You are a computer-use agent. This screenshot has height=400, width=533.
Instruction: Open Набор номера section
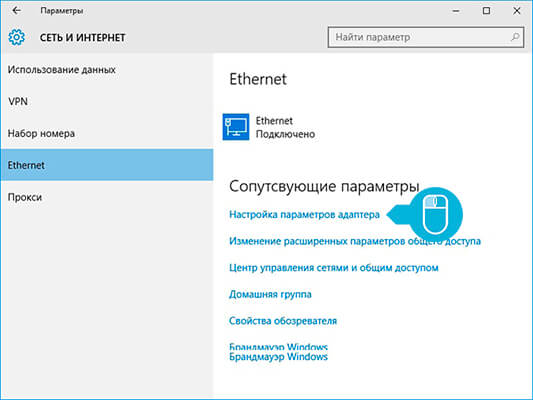coord(107,133)
